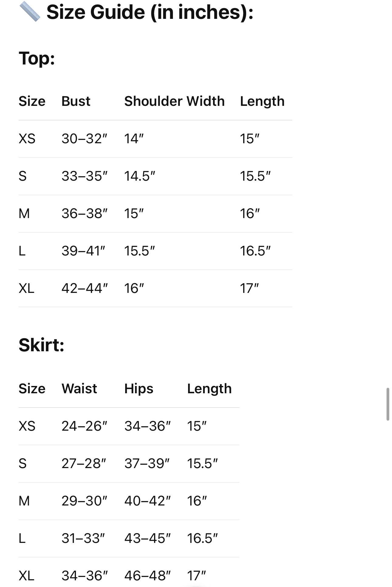
Task: Select the 30–32″ bust value for XS
Action: point(84,139)
